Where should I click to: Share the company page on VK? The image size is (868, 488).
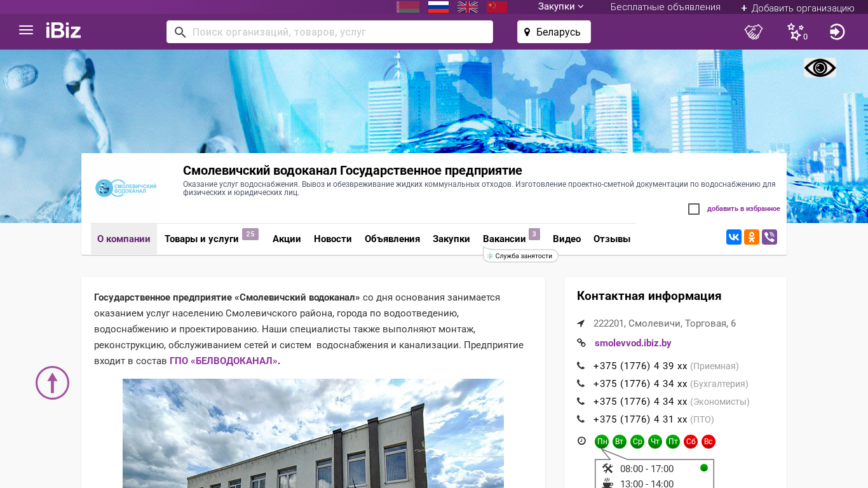pos(734,237)
